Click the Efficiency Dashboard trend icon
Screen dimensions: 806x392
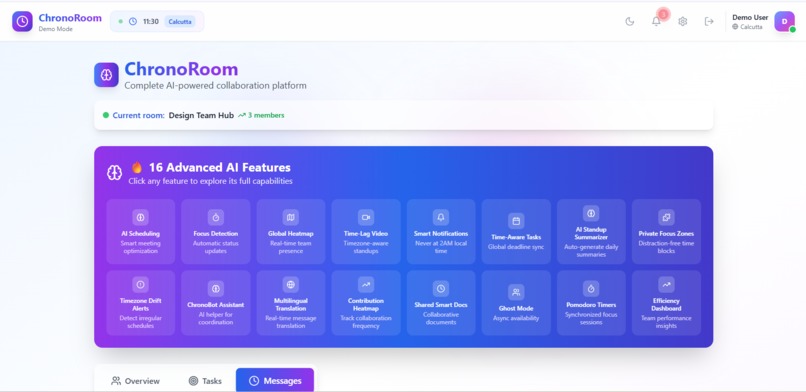[x=666, y=284]
